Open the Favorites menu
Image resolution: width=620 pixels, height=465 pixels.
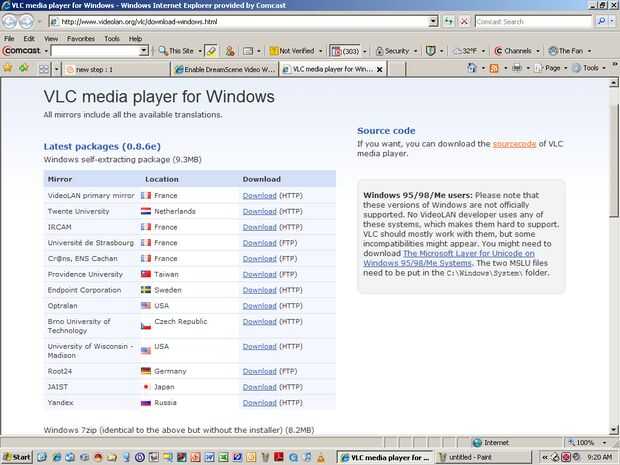(x=81, y=39)
